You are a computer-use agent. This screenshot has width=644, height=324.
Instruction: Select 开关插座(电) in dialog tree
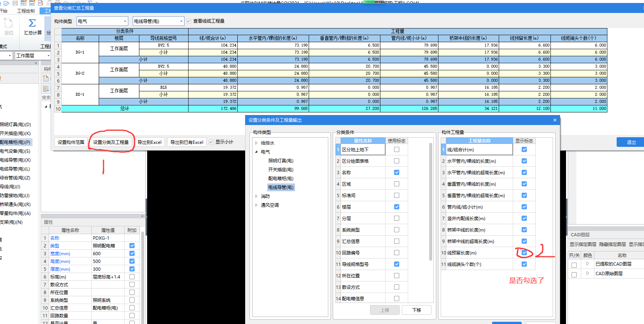[x=281, y=169]
